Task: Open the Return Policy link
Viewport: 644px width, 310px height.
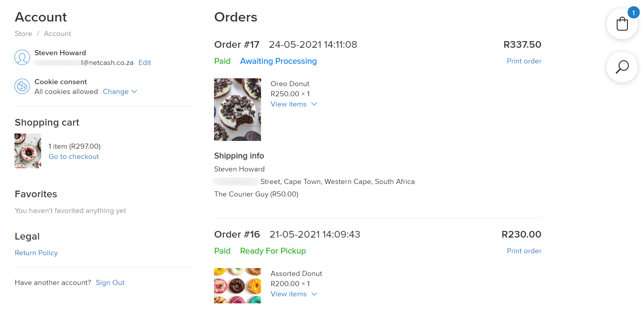Action: coord(36,253)
